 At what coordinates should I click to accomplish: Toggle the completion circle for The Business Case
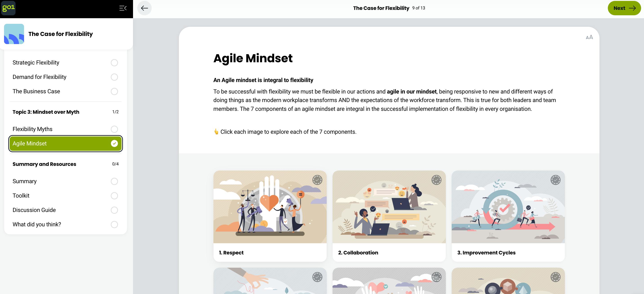(114, 91)
